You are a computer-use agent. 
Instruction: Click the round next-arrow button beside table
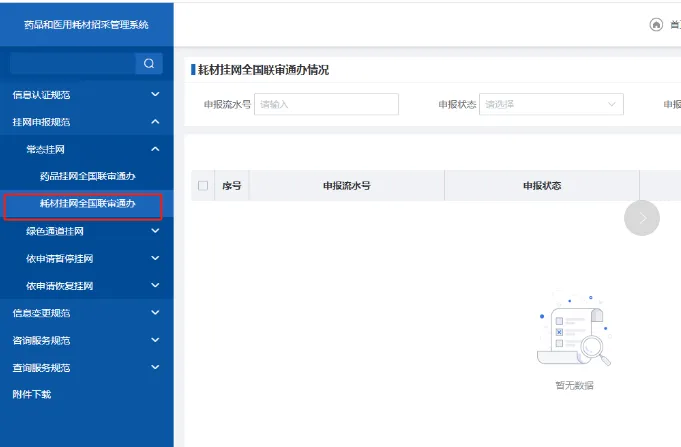pyautogui.click(x=641, y=218)
